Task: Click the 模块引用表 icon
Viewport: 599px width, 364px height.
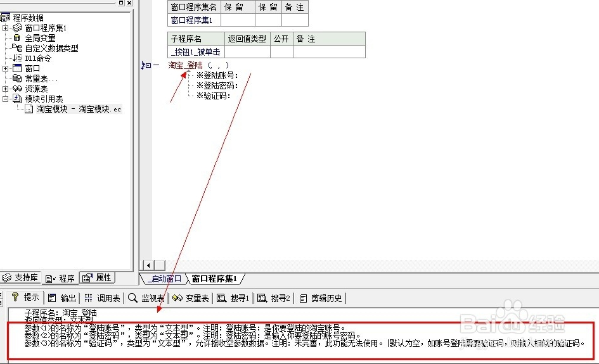Action: click(x=17, y=99)
